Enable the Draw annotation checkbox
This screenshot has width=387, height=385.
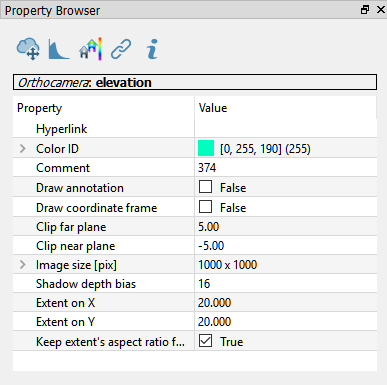[205, 187]
